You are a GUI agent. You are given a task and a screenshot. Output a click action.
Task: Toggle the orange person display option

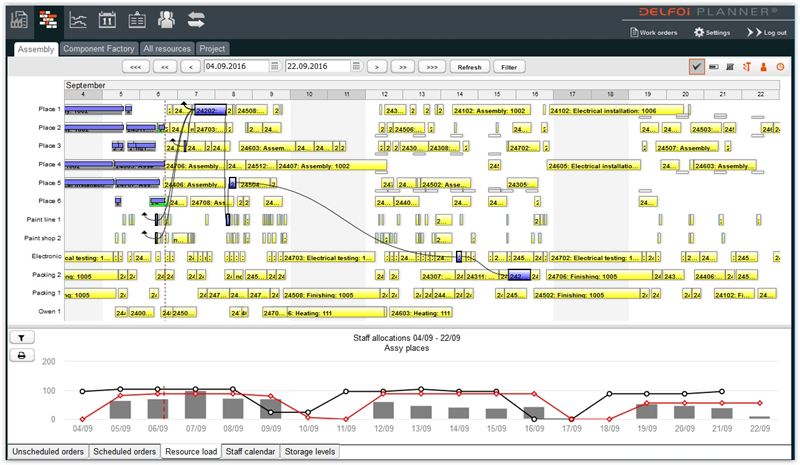coord(763,67)
